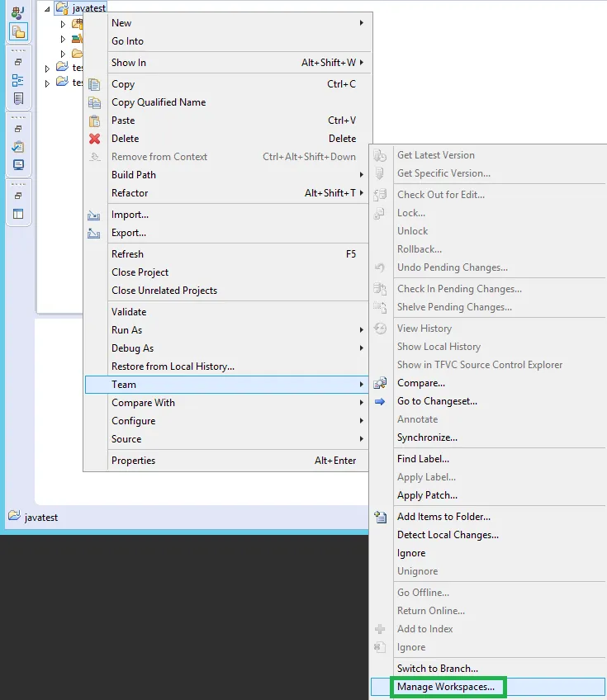Screen dimensions: 607x700
Task: Open the Compare With submenu
Action: (x=226, y=403)
